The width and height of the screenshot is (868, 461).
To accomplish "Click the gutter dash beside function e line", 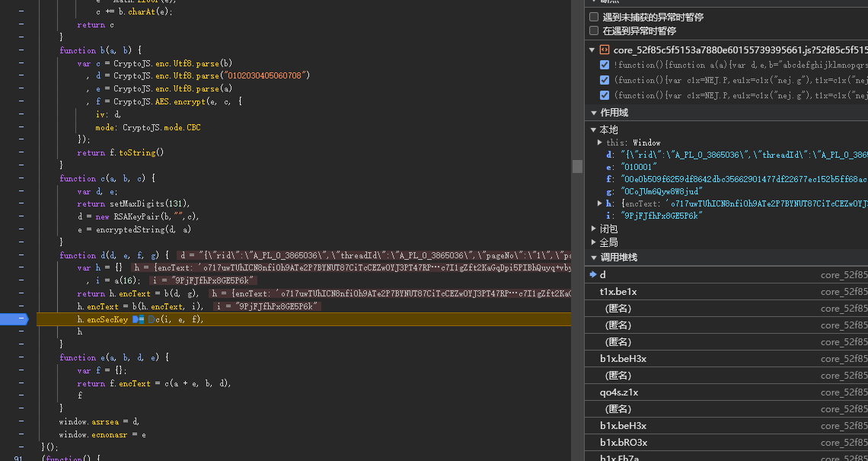I will [21, 357].
